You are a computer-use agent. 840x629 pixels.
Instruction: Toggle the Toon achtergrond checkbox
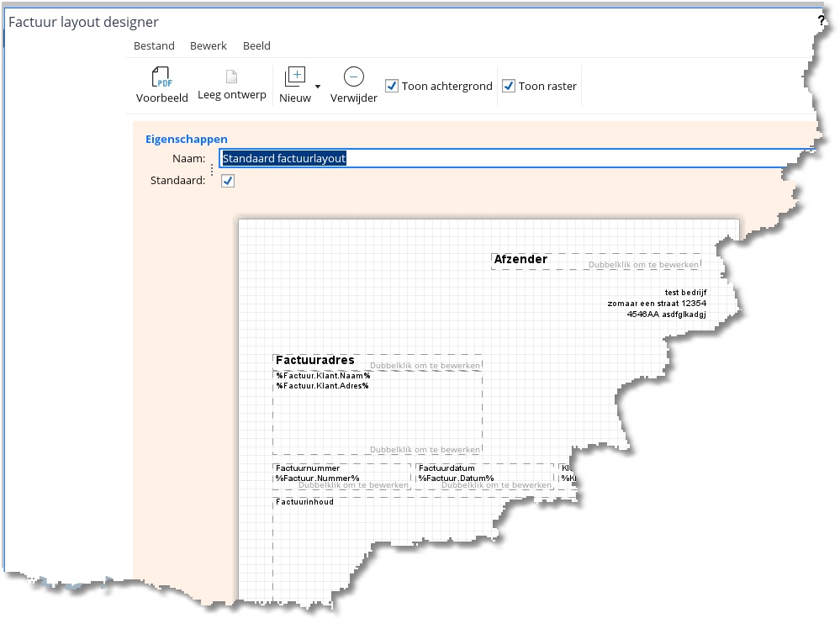point(392,86)
